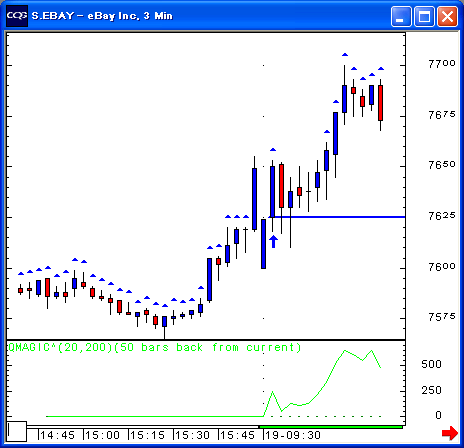Click the 14:45 time axis label
The height and width of the screenshot is (448, 464).
coord(57,435)
